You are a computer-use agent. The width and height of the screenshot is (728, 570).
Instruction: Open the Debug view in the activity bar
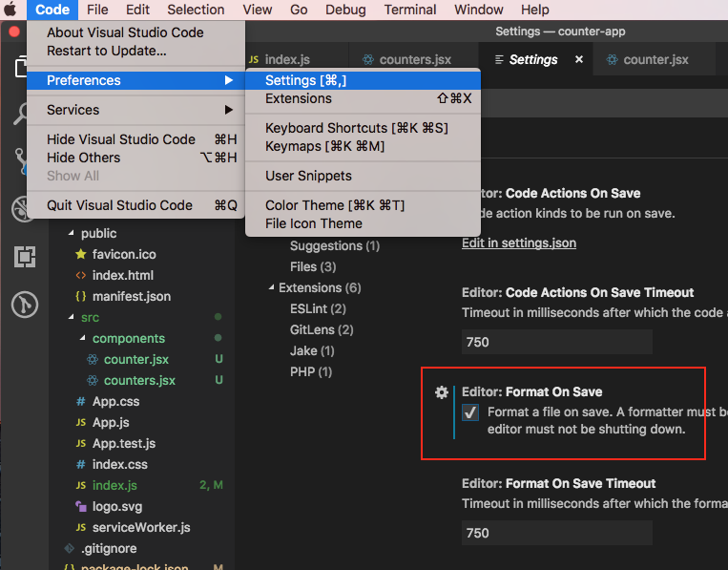[20, 209]
